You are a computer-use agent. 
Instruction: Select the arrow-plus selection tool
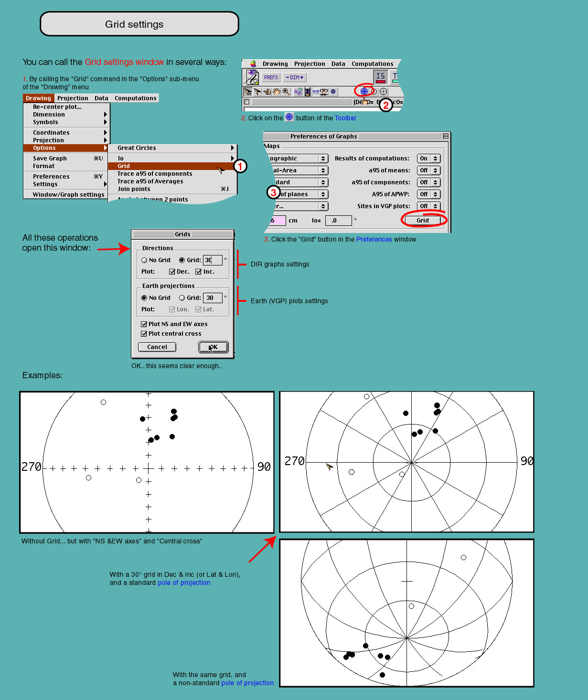(248, 92)
